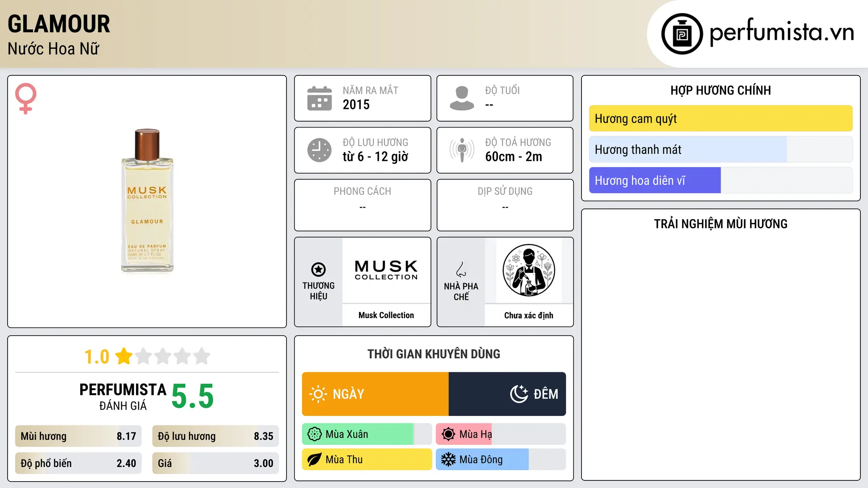Open the Chưa xác định perfumer link
The height and width of the screenshot is (488, 868).
coord(529,315)
